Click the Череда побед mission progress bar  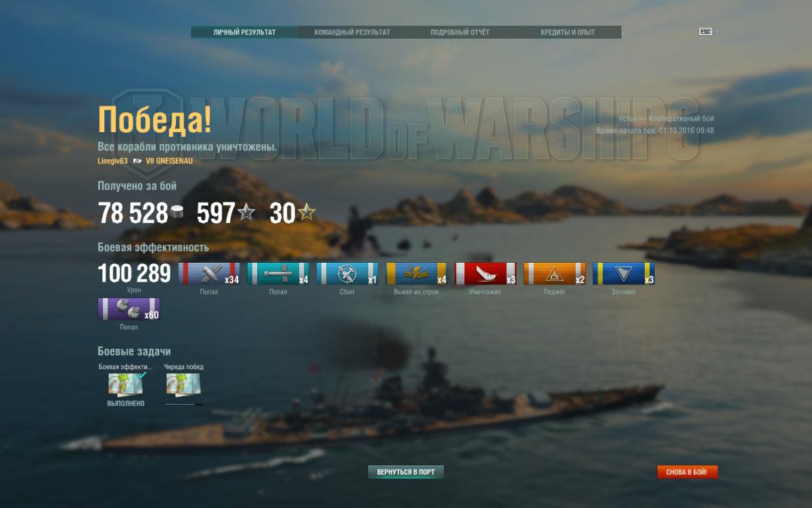[183, 404]
